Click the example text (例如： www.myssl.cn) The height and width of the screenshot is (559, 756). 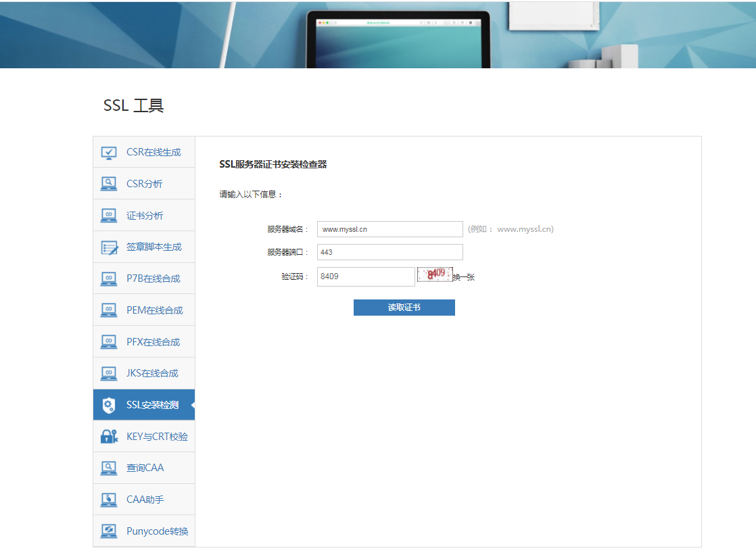point(511,229)
